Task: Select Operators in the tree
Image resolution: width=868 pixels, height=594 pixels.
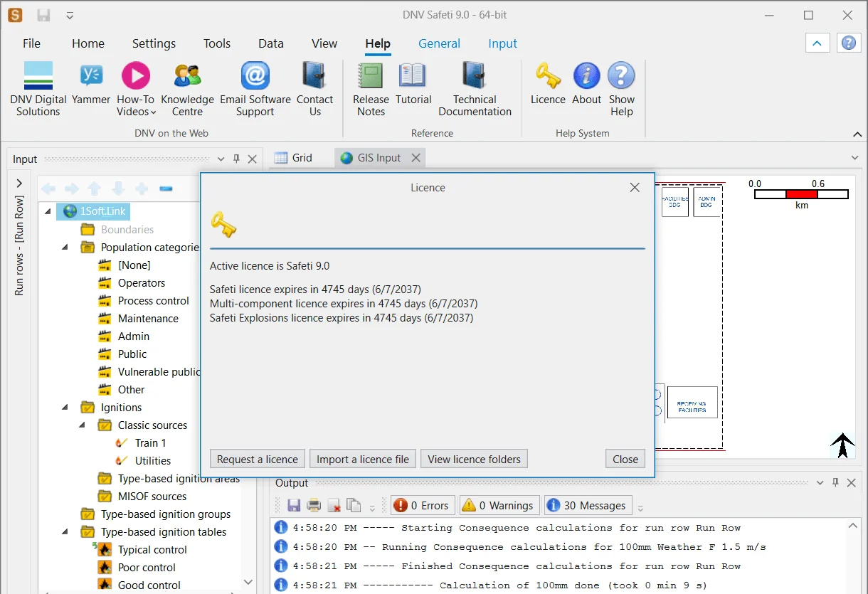Action: (x=142, y=283)
